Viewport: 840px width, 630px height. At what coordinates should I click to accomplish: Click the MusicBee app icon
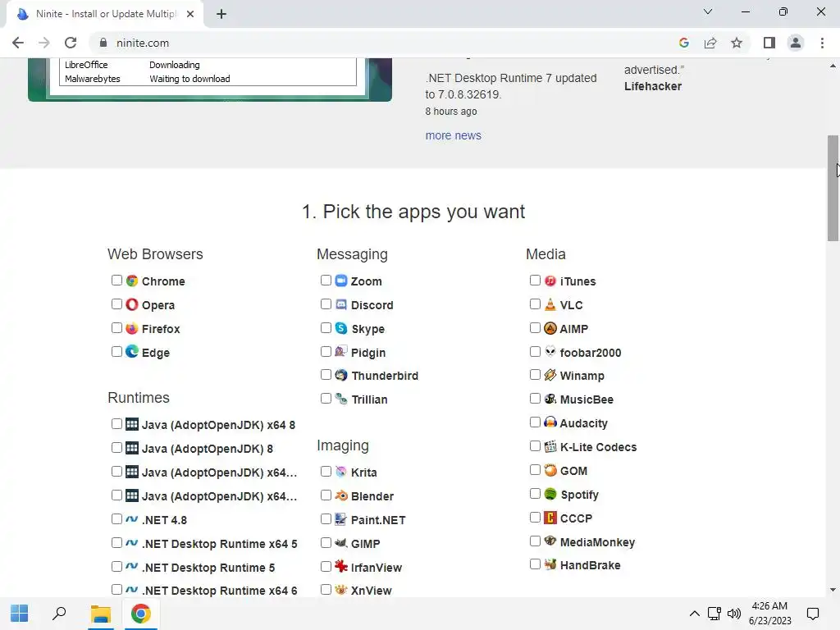pos(550,399)
